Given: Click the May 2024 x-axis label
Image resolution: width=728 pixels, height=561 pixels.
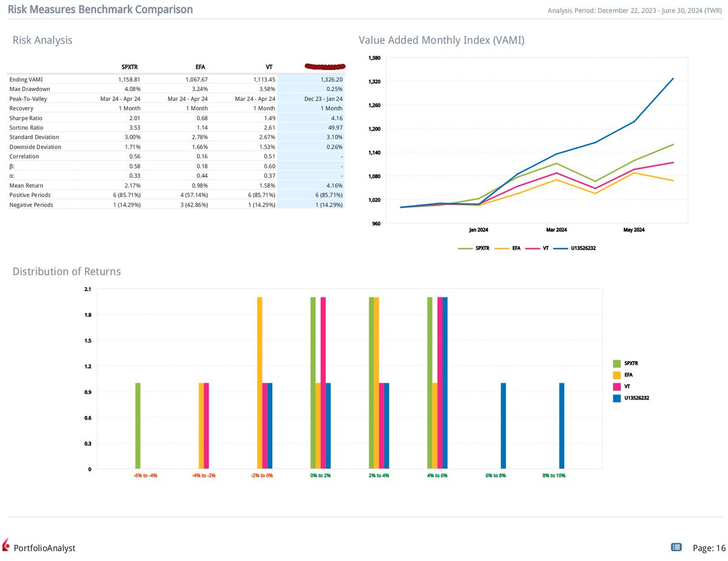Looking at the screenshot, I should (634, 230).
